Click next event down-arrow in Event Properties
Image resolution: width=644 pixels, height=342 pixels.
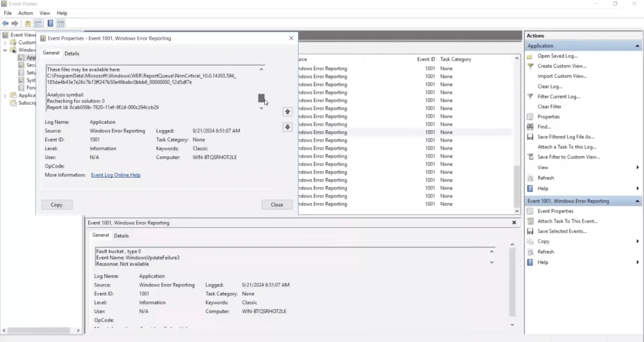tap(288, 127)
